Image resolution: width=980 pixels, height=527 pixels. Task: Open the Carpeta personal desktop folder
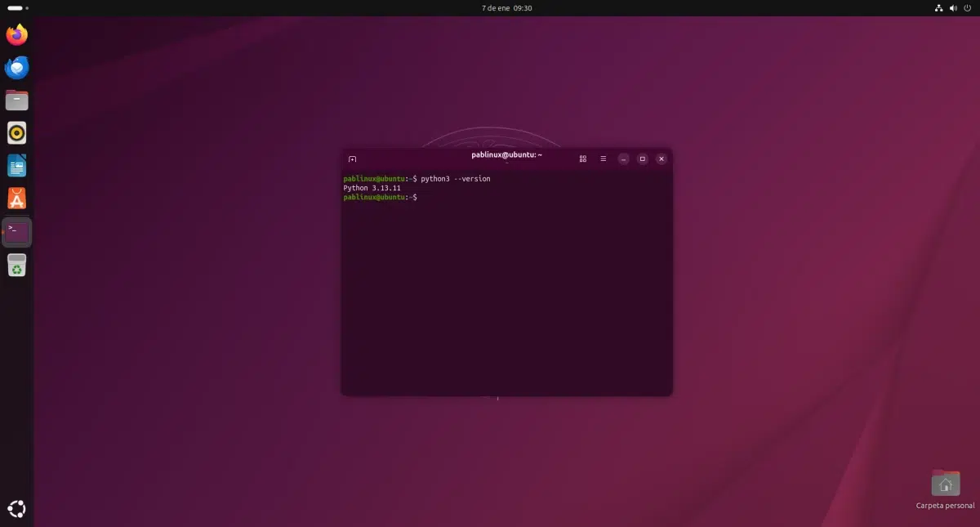(x=945, y=483)
